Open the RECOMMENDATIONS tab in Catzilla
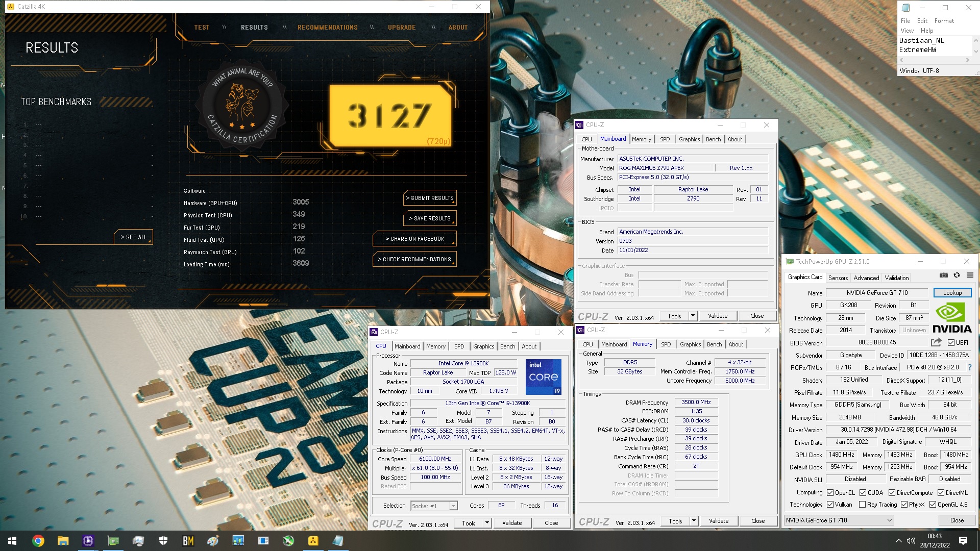Image resolution: width=980 pixels, height=551 pixels. click(x=328, y=28)
